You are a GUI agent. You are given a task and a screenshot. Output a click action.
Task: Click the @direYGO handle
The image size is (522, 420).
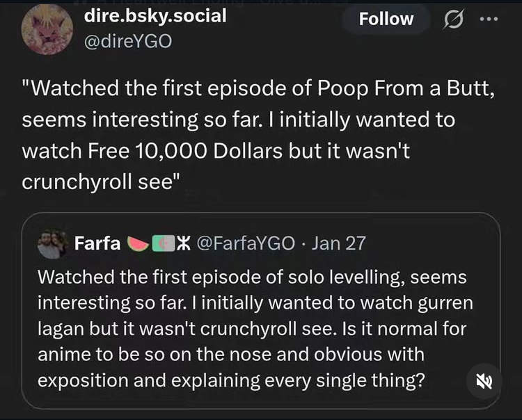(127, 41)
